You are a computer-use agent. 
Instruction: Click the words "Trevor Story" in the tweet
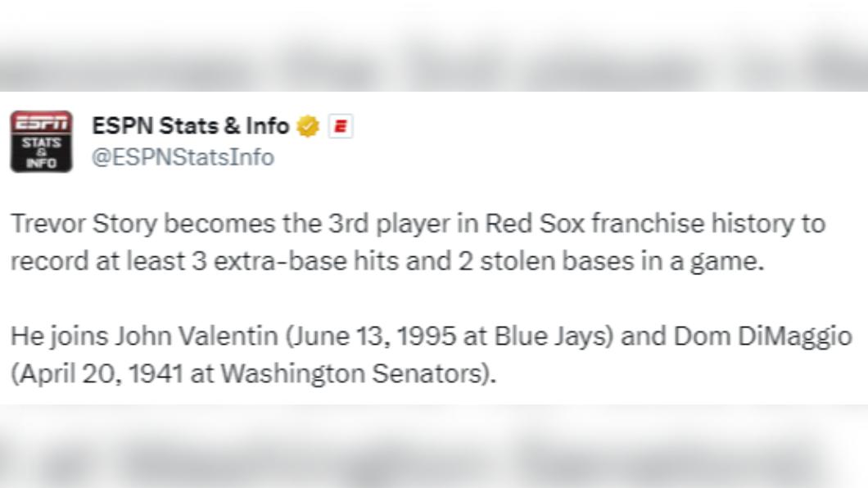(x=84, y=224)
